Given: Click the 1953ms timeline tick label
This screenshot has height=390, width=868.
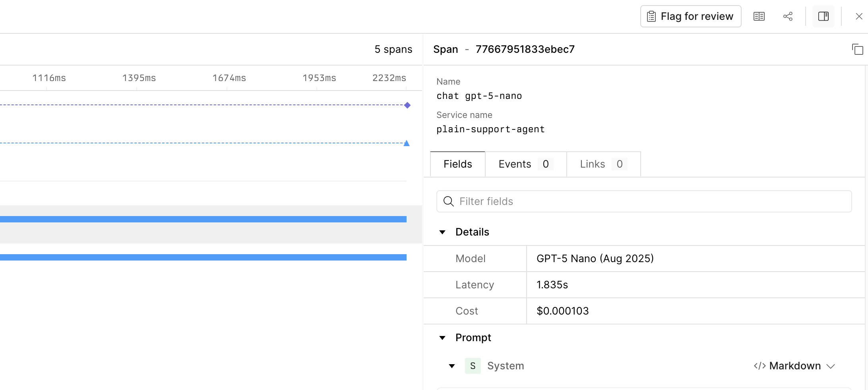Looking at the screenshot, I should (319, 78).
